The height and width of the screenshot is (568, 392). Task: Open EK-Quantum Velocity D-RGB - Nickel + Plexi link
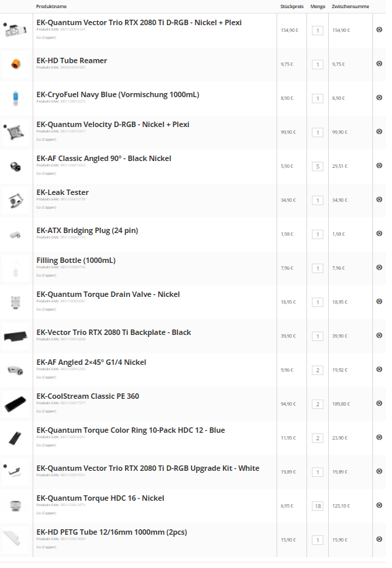[x=113, y=124]
